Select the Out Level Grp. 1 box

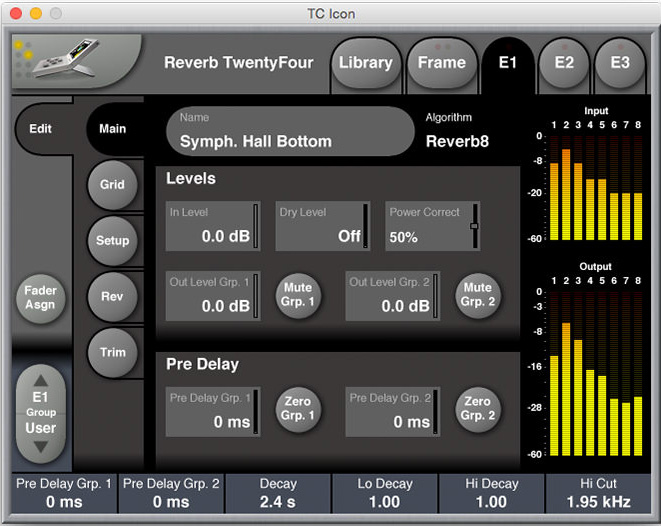click(x=213, y=296)
